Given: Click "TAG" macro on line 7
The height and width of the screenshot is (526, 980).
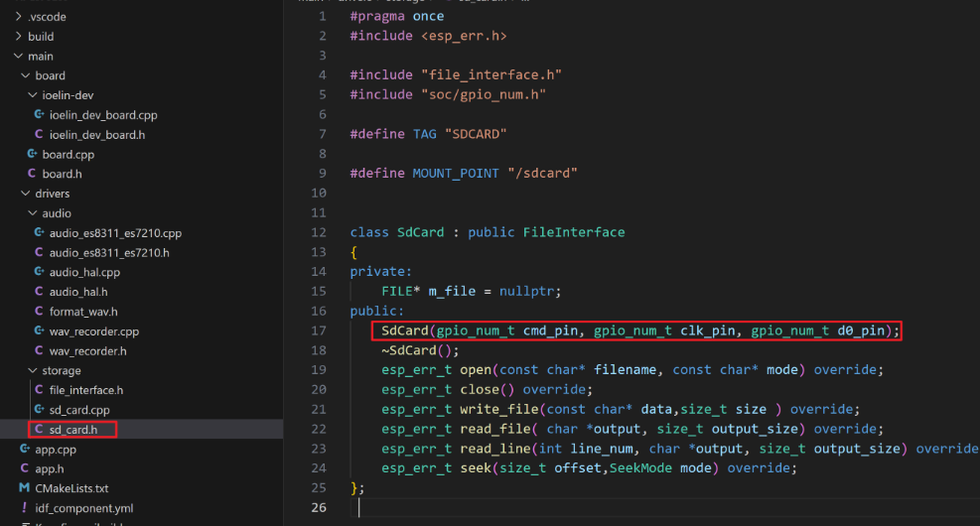Looking at the screenshot, I should pyautogui.click(x=424, y=134).
